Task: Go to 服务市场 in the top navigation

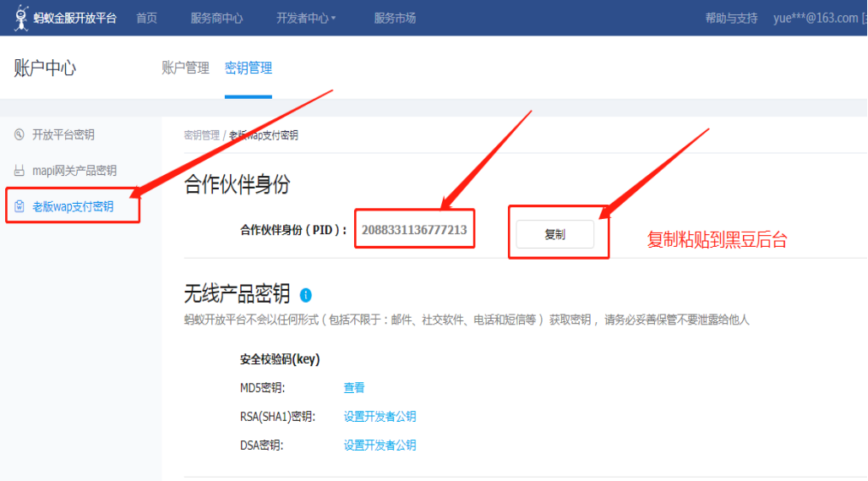Action: 395,19
